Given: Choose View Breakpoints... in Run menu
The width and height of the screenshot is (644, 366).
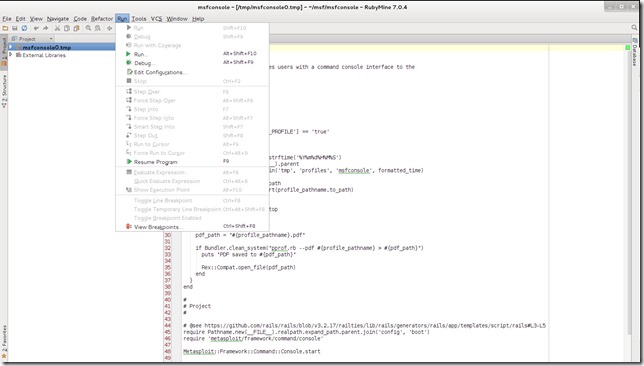Looking at the screenshot, I should point(192,227).
